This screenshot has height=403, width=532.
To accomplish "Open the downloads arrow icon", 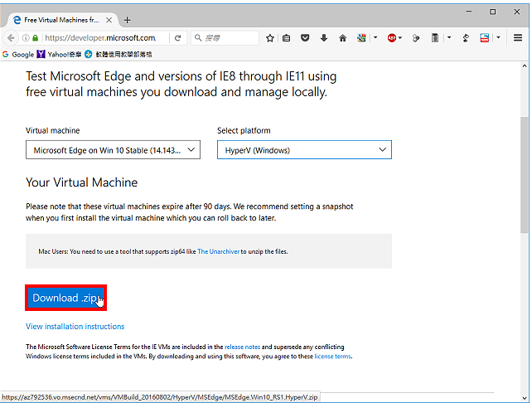I will pyautogui.click(x=324, y=37).
